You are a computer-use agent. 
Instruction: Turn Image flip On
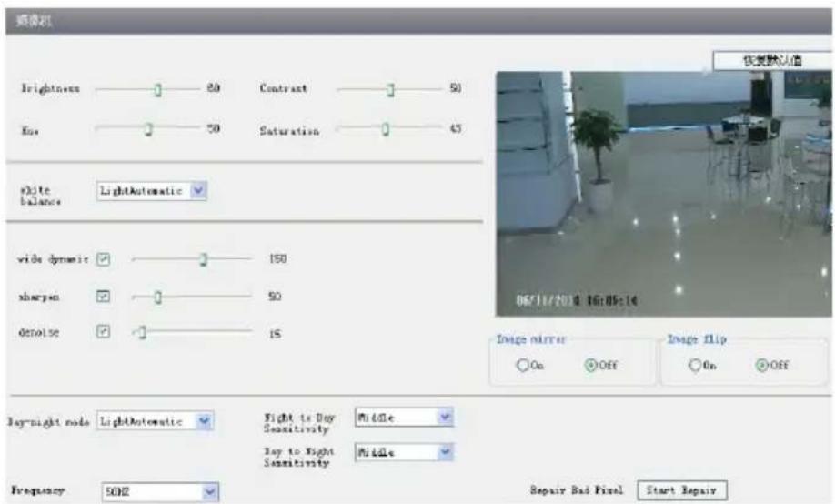point(694,365)
